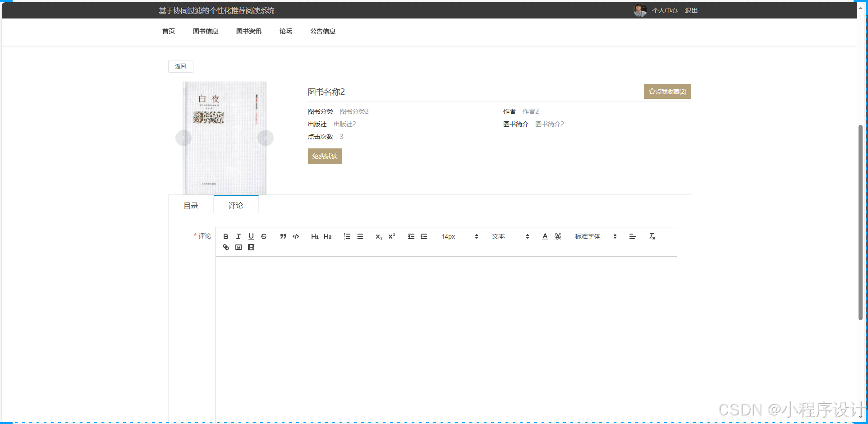
Task: Open 个人中心 personal center
Action: [665, 10]
